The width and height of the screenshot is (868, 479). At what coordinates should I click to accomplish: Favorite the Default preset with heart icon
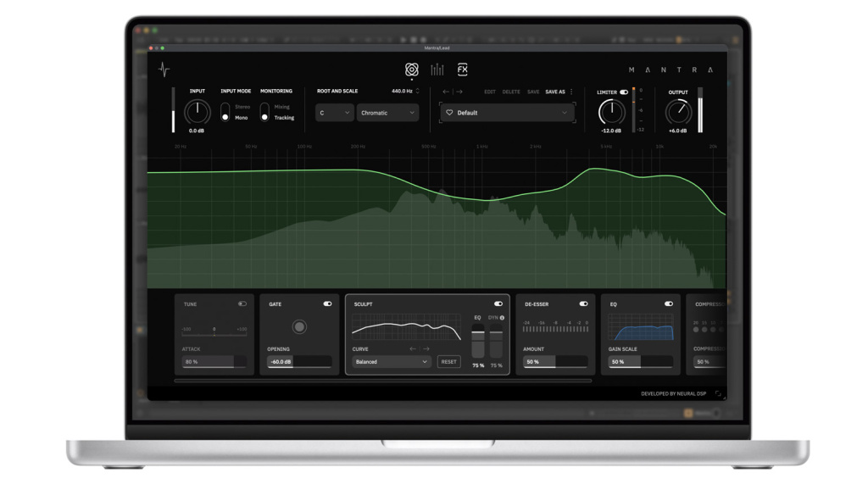(x=449, y=113)
